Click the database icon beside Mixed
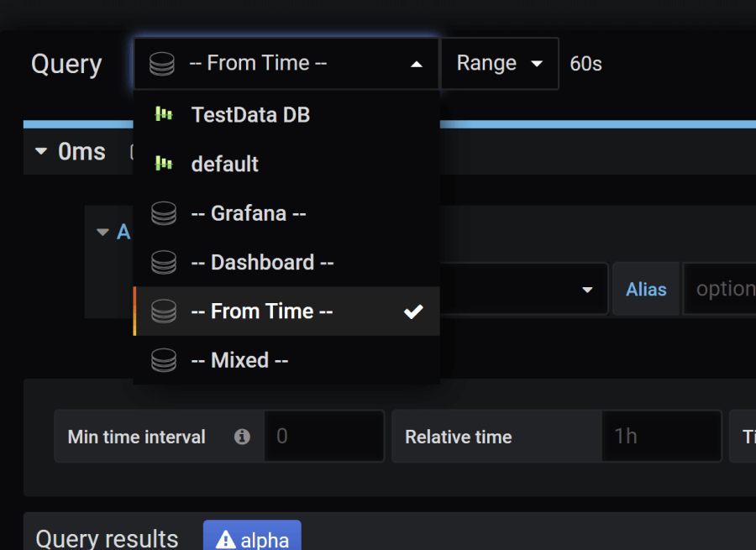The width and height of the screenshot is (756, 550). pos(164,360)
